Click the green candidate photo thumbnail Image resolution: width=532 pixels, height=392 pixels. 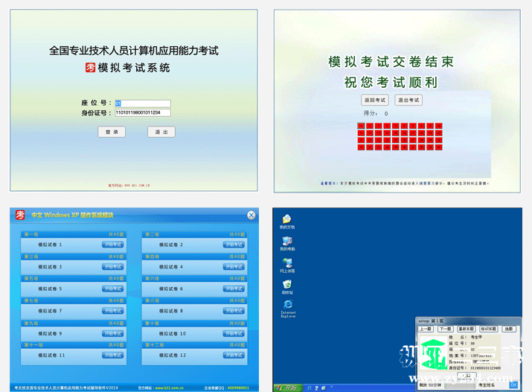(x=432, y=353)
